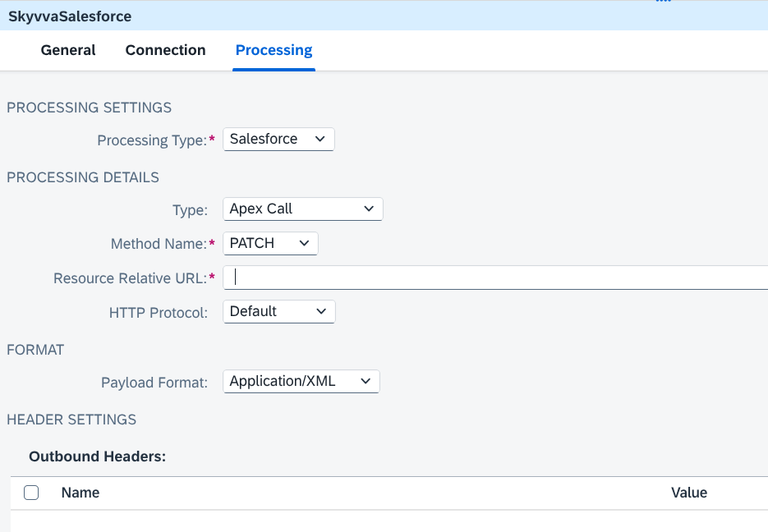Expand the Type dropdown showing Apex Call
Viewport: 768px width, 532px height.
coord(303,209)
